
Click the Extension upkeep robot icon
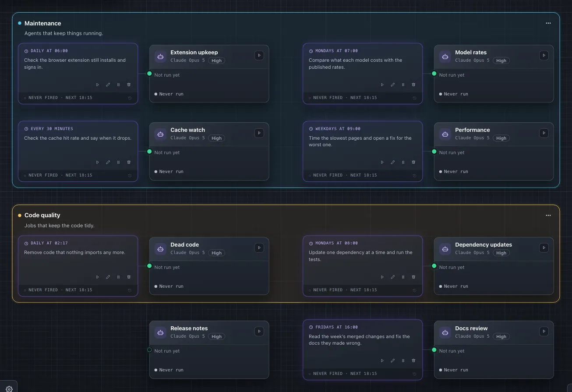pos(161,56)
